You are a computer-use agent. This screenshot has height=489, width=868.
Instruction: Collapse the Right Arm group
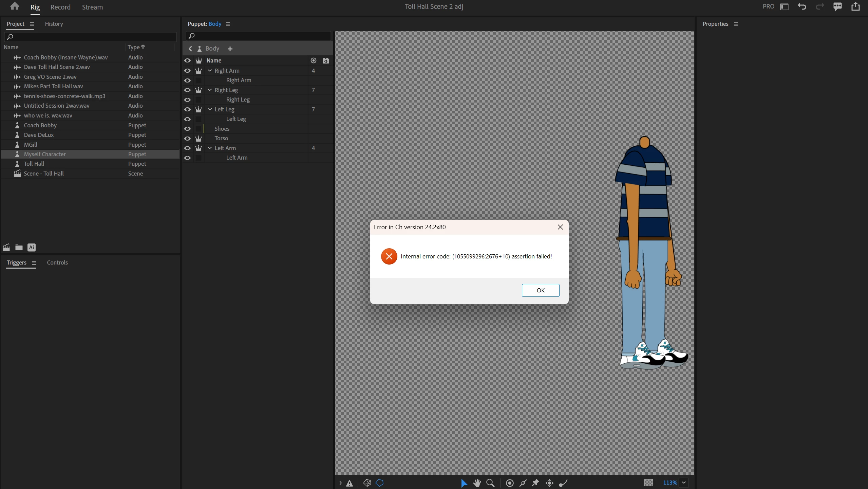coord(210,71)
